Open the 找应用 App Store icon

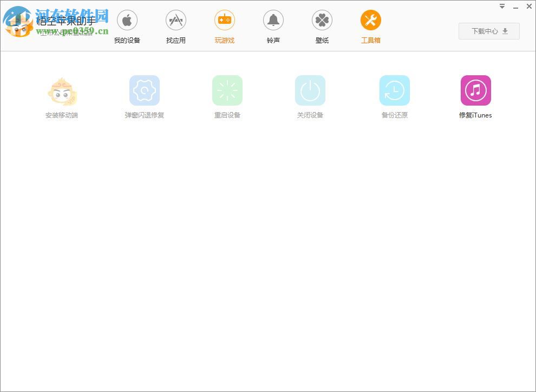[175, 19]
